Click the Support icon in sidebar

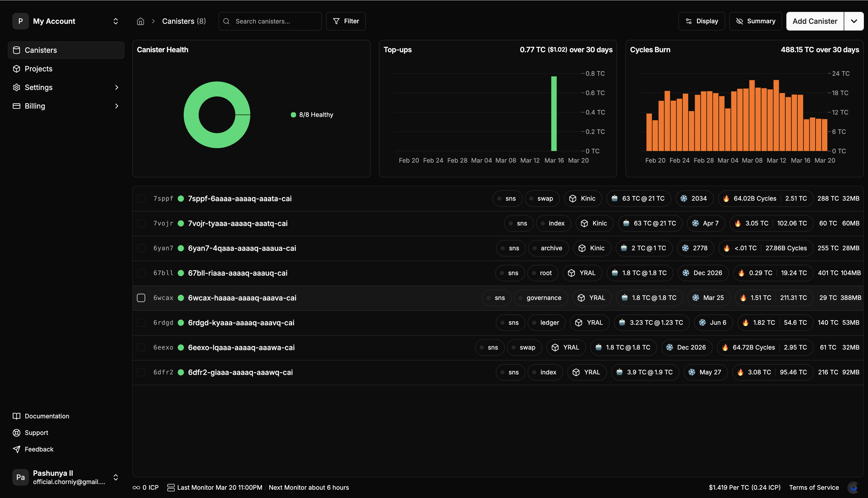pos(17,432)
